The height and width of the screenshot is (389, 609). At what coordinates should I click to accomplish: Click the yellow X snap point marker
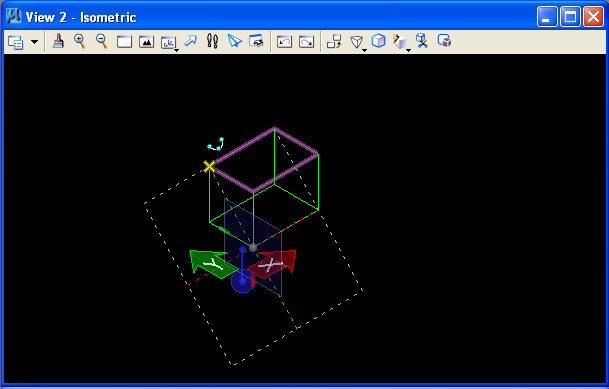tap(209, 167)
